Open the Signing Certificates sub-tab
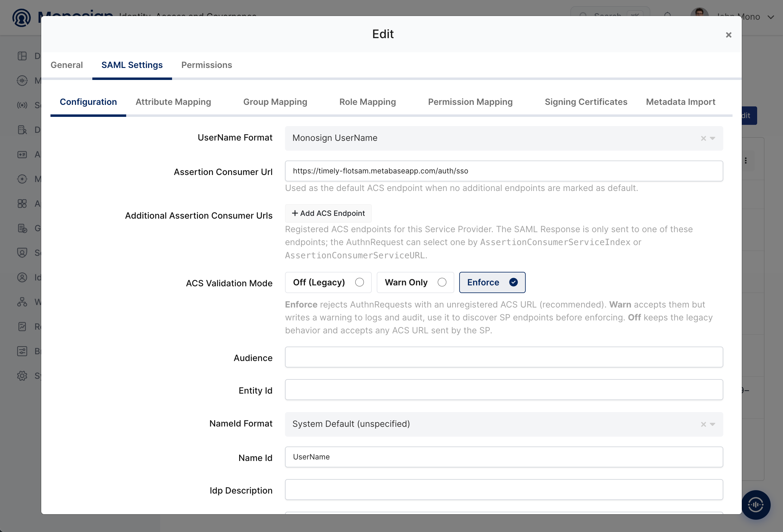The width and height of the screenshot is (783, 532). [586, 102]
